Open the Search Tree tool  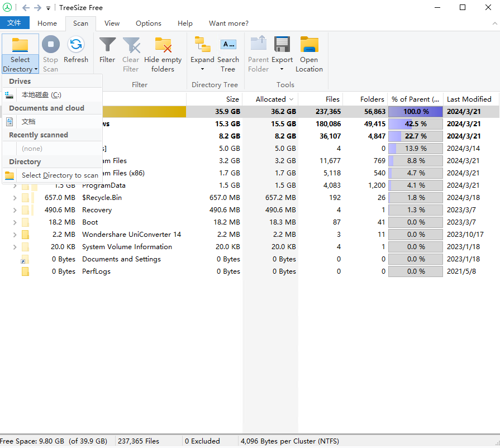tap(228, 45)
